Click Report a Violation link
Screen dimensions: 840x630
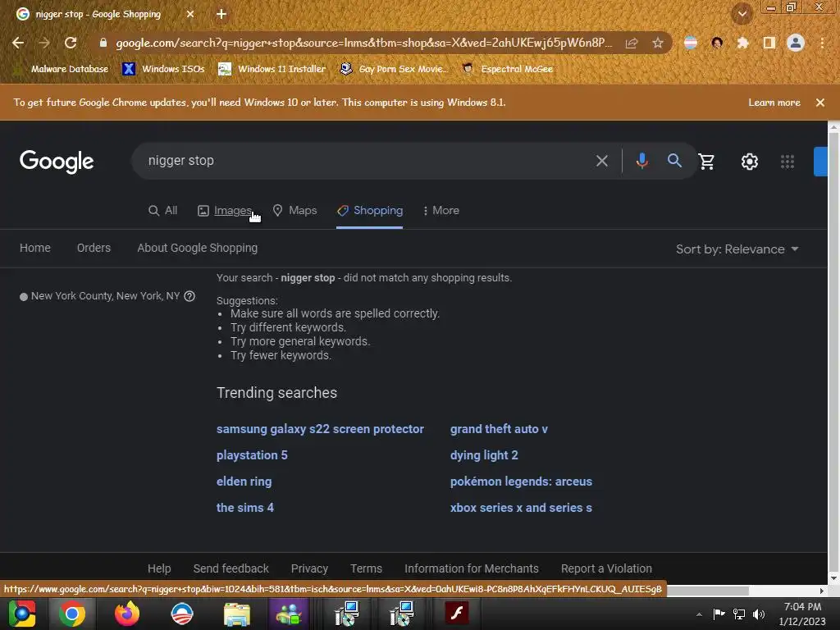[606, 568]
